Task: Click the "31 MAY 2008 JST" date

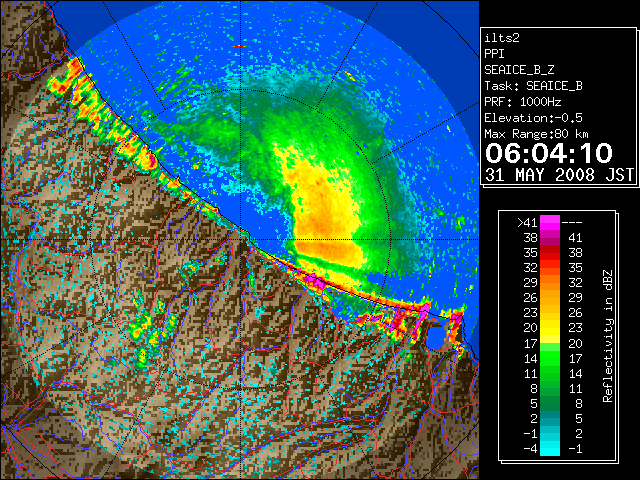Action: [559, 175]
